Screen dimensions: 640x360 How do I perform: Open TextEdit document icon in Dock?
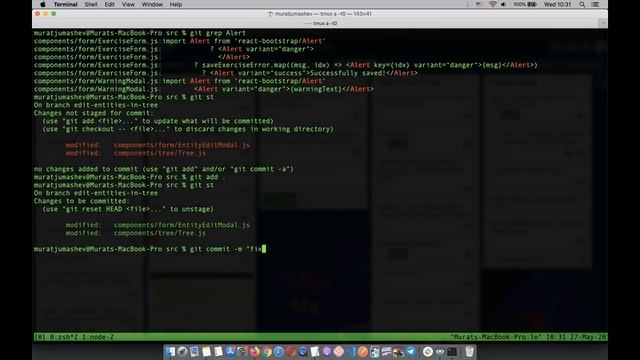pos(315,351)
